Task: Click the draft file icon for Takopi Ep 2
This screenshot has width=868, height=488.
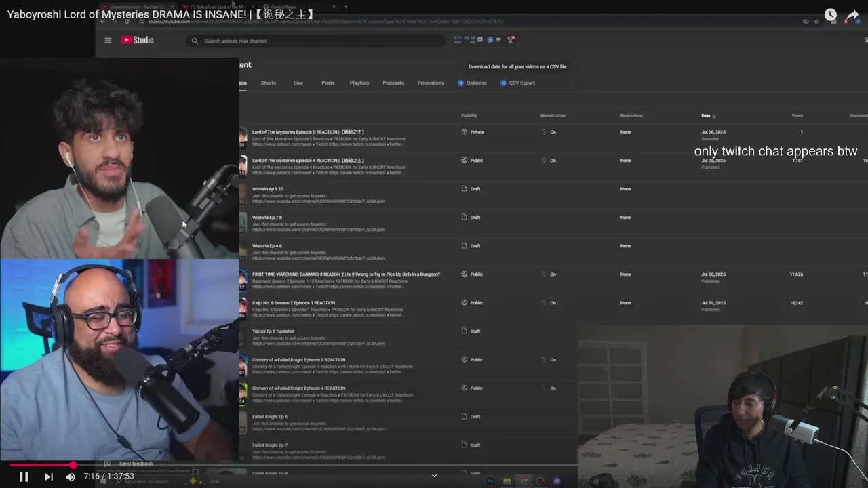Action: [x=465, y=331]
